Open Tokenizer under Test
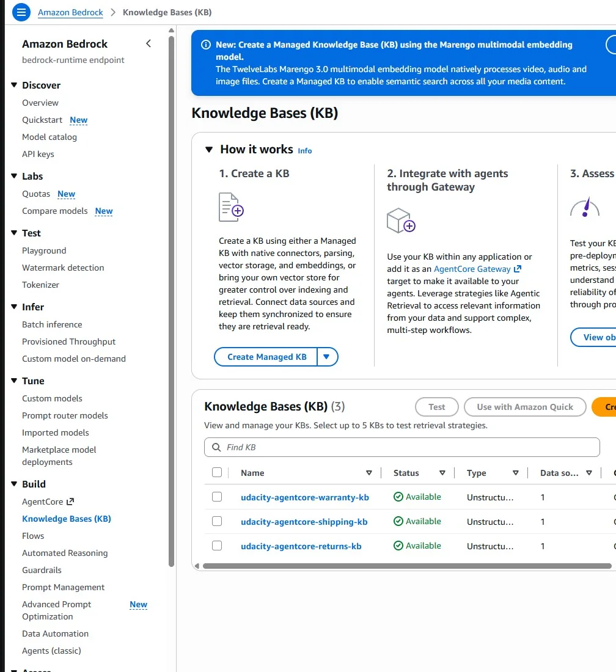 coord(40,285)
